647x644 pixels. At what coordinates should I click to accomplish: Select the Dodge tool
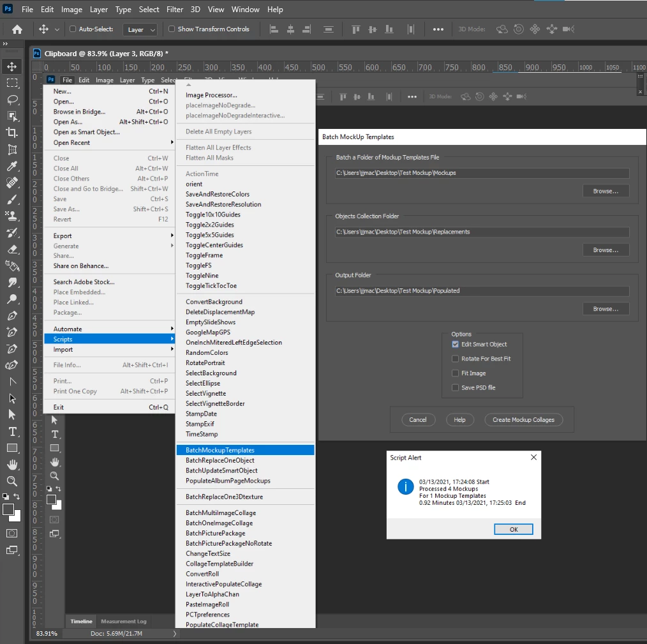12,299
